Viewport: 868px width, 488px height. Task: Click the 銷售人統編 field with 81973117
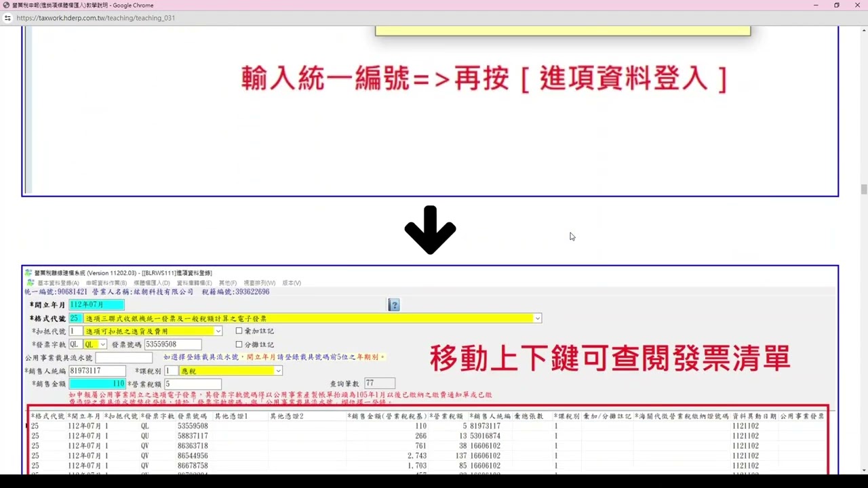tap(97, 371)
